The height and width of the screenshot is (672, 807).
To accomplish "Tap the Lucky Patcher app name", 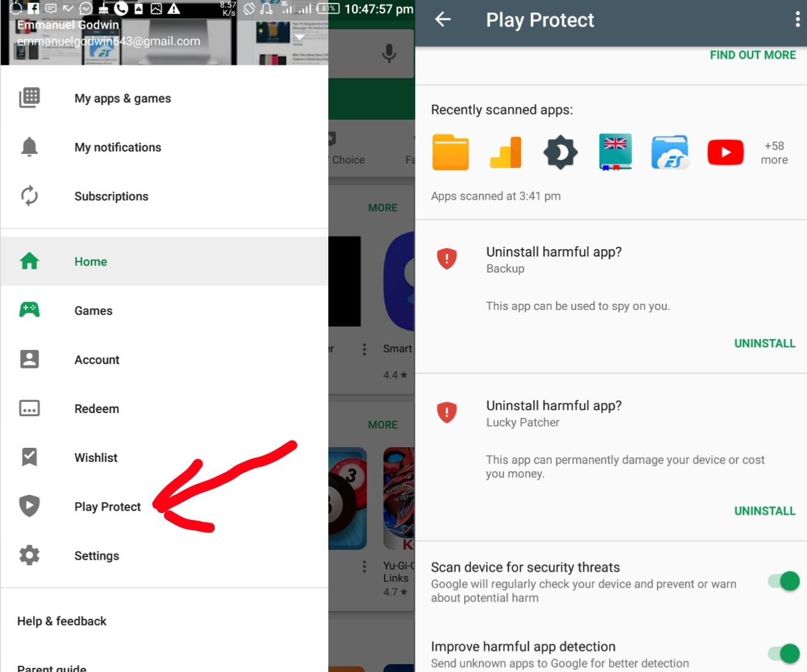I will 523,422.
